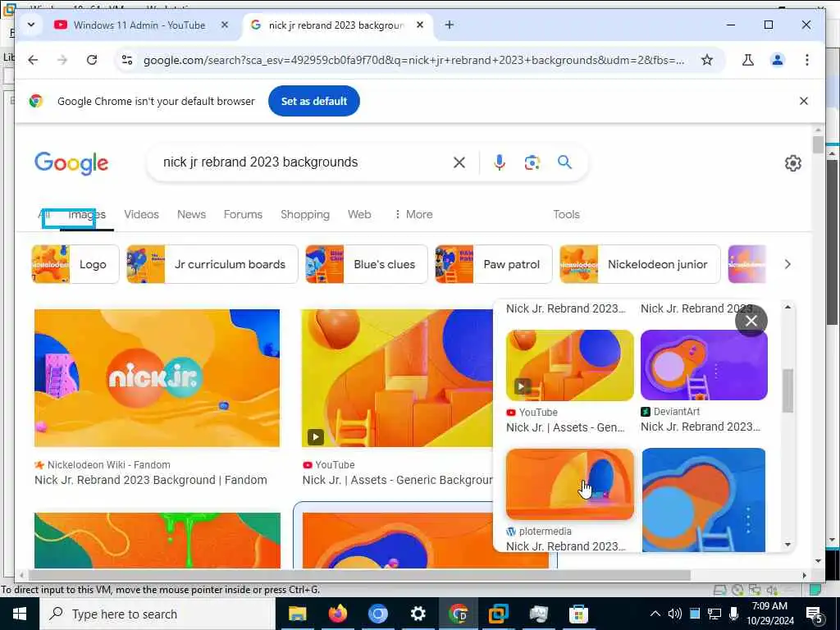Screen dimensions: 840x630
Task: Select the Paw patrol suggestion chip
Action: coord(493,264)
